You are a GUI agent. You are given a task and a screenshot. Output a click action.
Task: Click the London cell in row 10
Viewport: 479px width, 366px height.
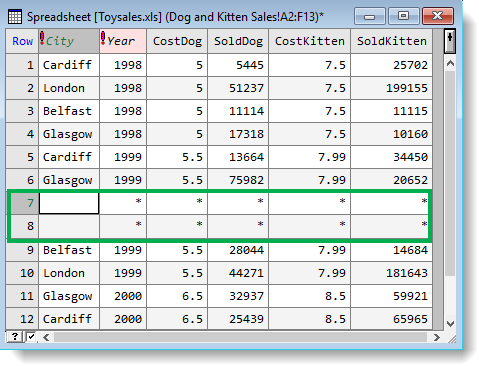69,273
